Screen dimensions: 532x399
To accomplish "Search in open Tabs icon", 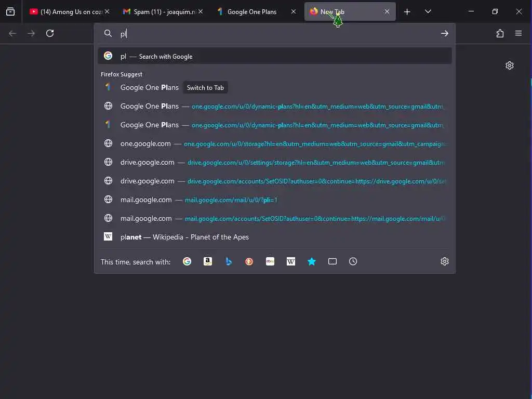I will (x=332, y=261).
